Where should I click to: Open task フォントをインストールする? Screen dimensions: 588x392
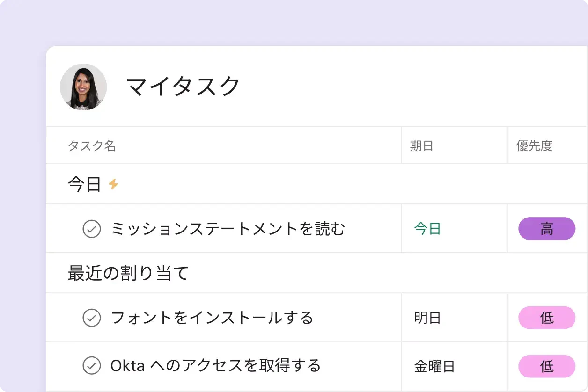point(212,318)
